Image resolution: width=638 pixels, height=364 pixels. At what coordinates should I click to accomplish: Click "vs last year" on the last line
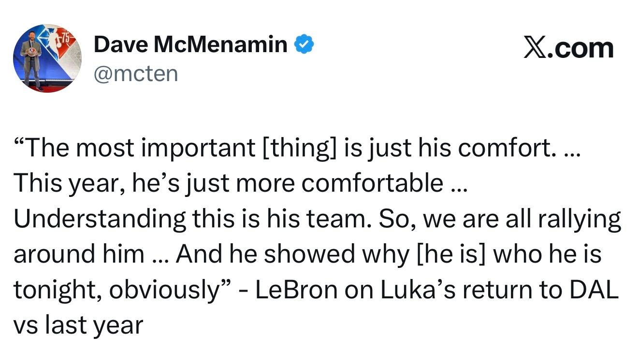(x=78, y=325)
